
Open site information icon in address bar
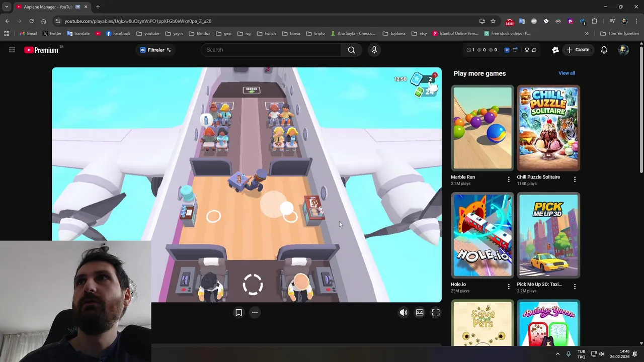click(x=58, y=21)
